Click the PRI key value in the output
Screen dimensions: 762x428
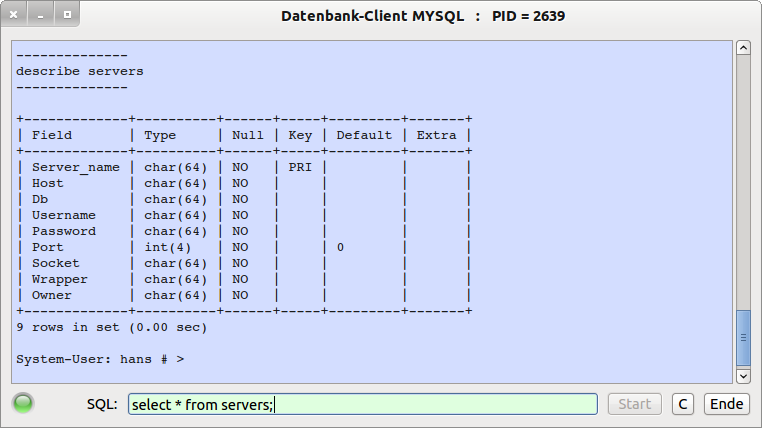pyautogui.click(x=300, y=167)
